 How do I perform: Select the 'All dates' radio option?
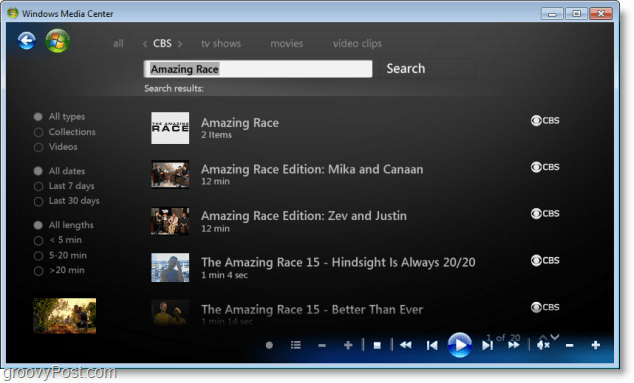pyautogui.click(x=59, y=171)
